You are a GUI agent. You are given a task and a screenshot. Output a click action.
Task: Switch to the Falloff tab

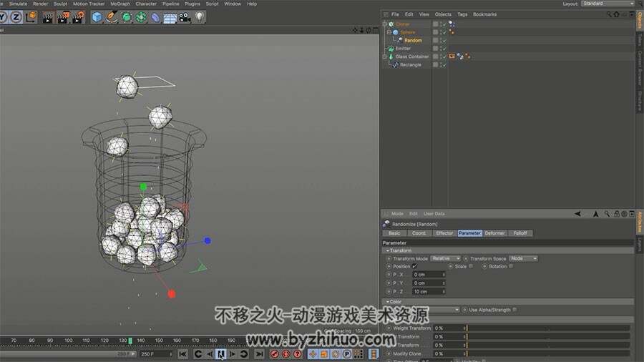520,233
